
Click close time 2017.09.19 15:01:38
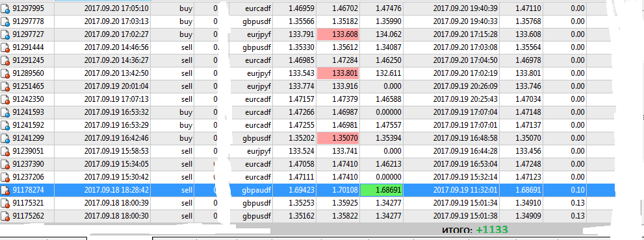465,216
